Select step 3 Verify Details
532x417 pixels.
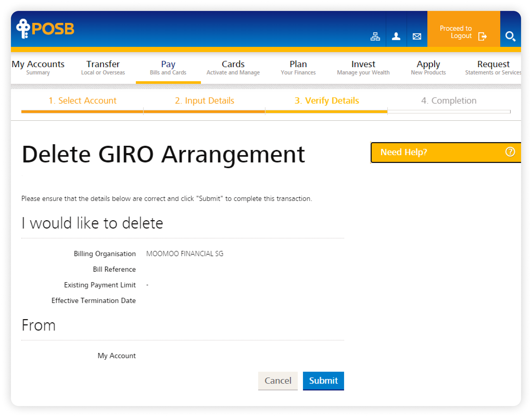[327, 100]
